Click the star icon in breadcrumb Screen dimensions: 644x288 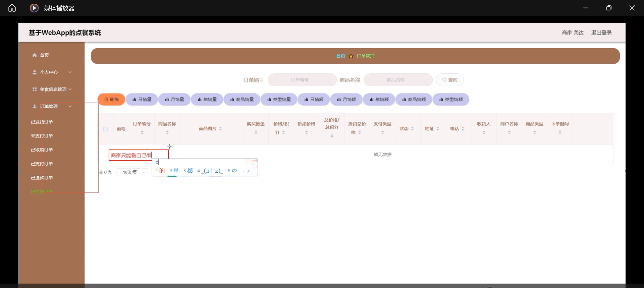[x=351, y=56]
